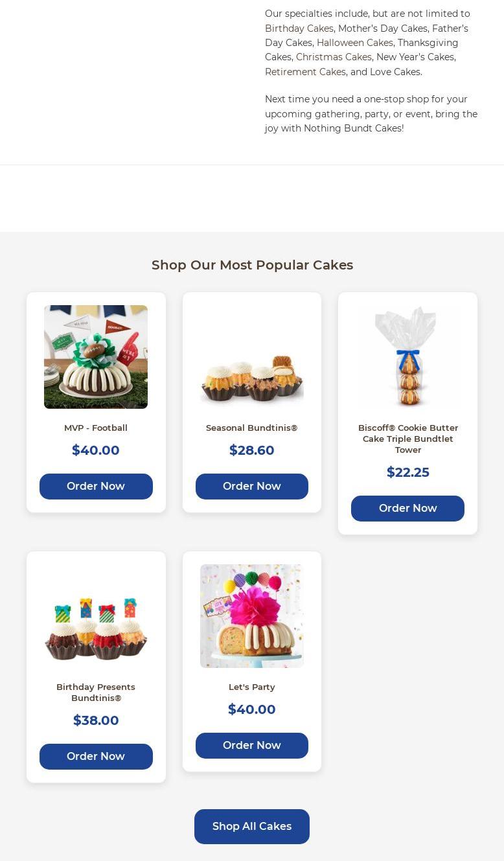Follow the Birthday Cakes link
504x861 pixels.
click(299, 29)
